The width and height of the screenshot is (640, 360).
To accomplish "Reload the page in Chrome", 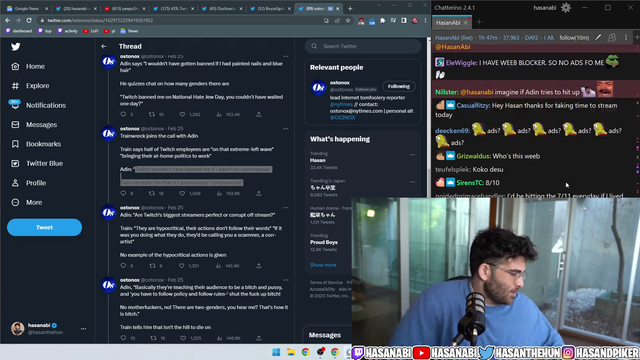I will point(29,20).
